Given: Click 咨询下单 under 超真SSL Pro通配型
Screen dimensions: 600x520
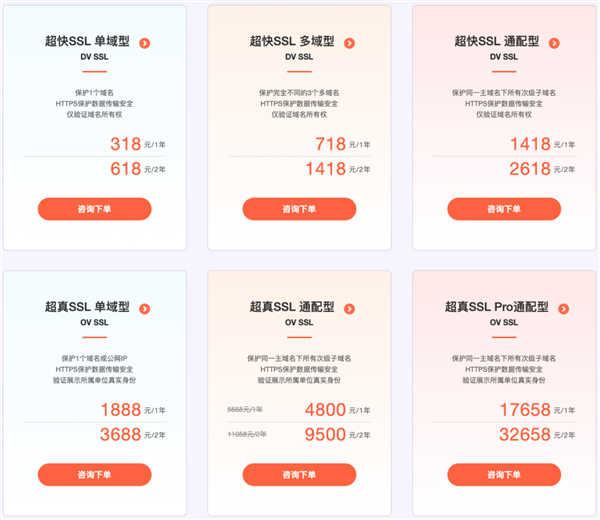Looking at the screenshot, I should click(504, 474).
